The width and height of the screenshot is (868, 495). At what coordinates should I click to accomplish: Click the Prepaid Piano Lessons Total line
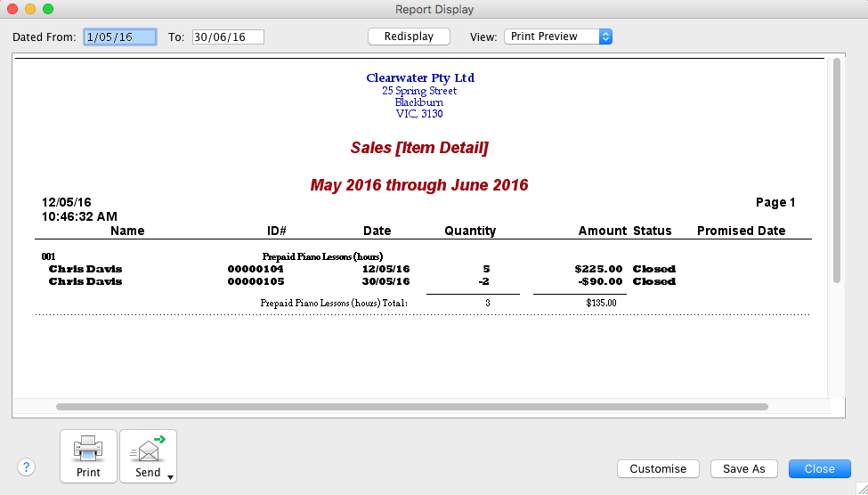point(334,303)
